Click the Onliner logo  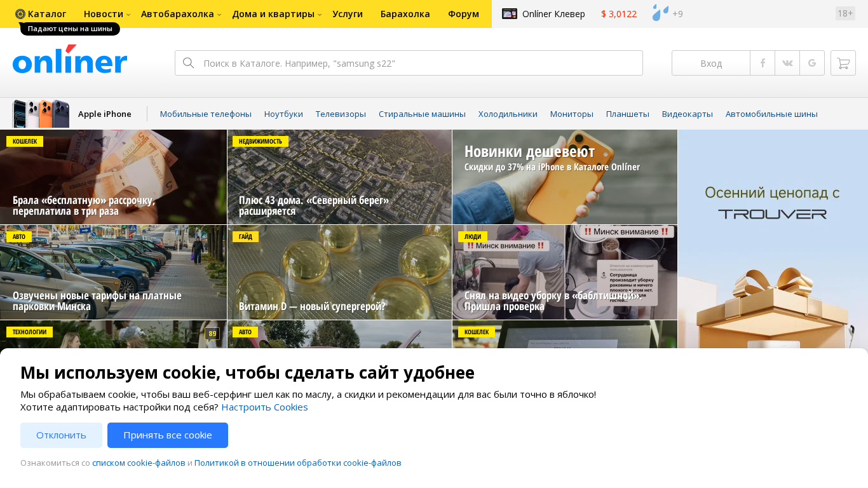70,59
